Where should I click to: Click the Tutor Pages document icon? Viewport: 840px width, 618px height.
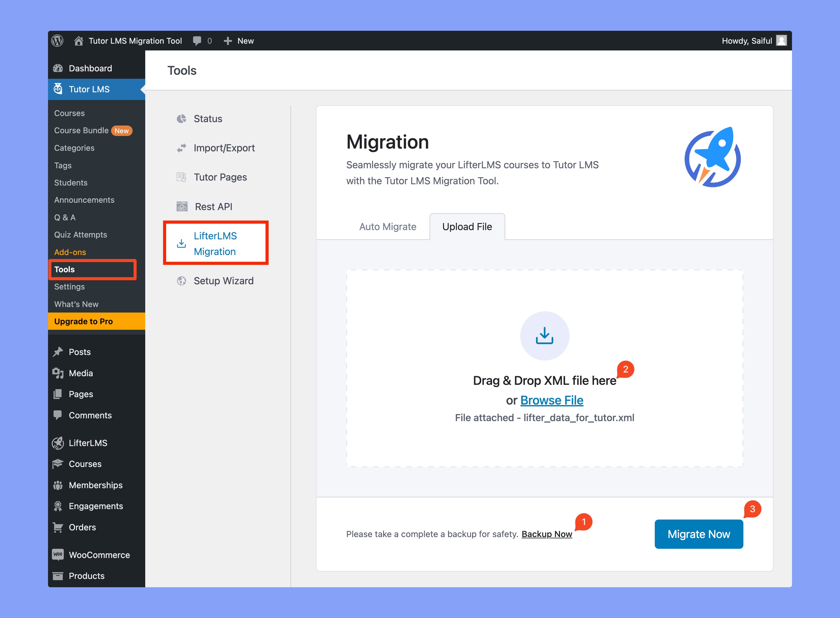click(x=182, y=177)
